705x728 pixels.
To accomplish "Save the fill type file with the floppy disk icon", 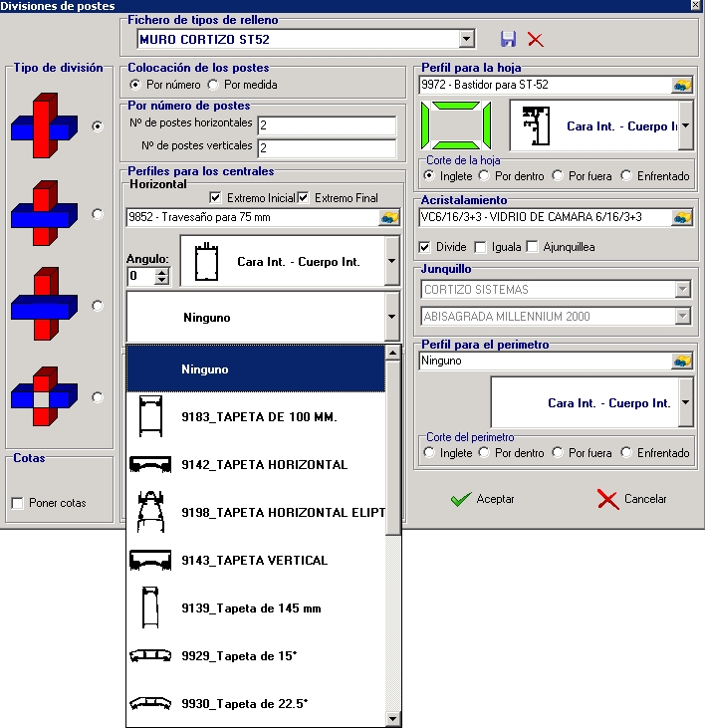I will (508, 39).
